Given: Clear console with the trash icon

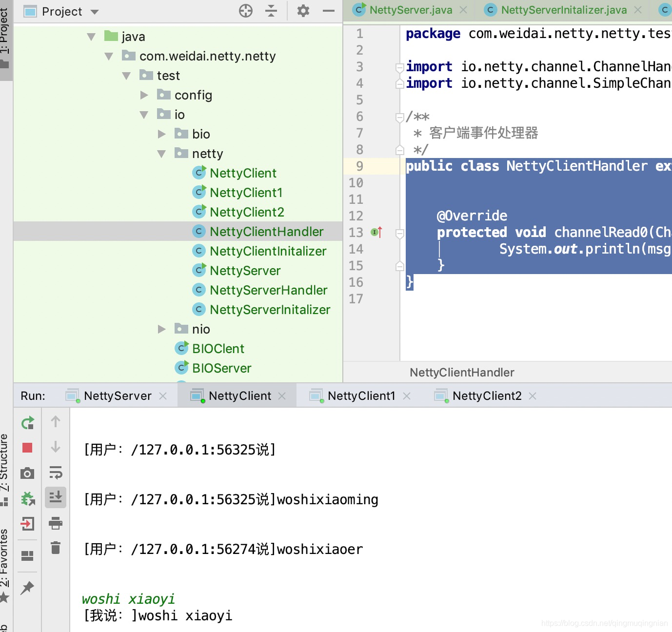Looking at the screenshot, I should 56,548.
